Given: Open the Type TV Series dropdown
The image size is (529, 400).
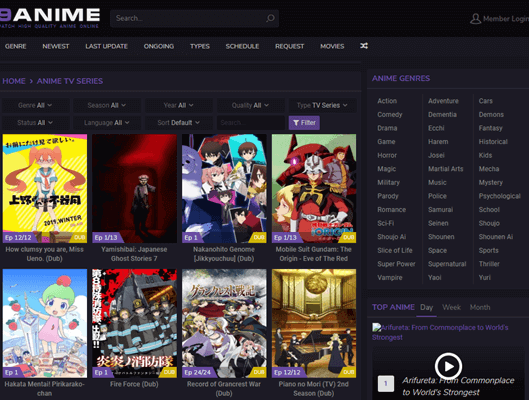Looking at the screenshot, I should click(322, 105).
